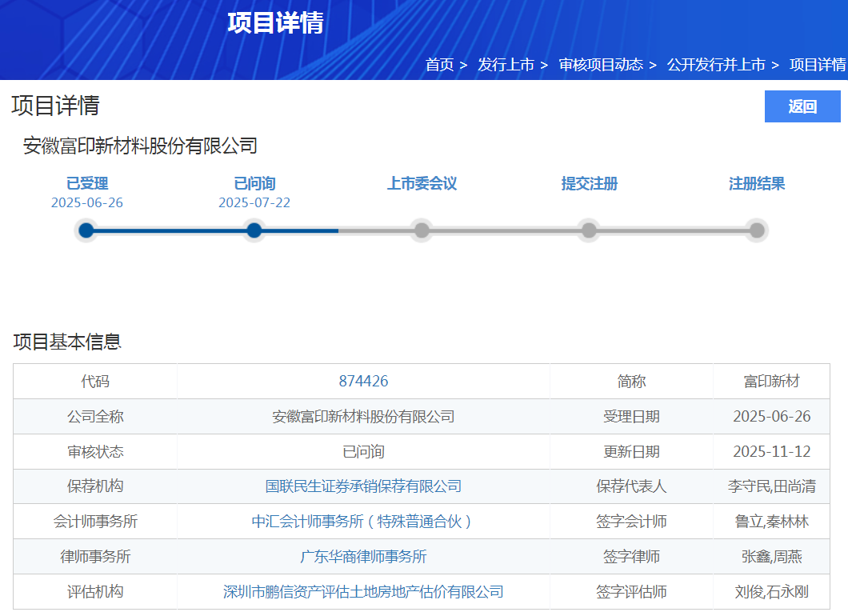Click the 已受理 stage label
The width and height of the screenshot is (848, 616).
(x=86, y=183)
